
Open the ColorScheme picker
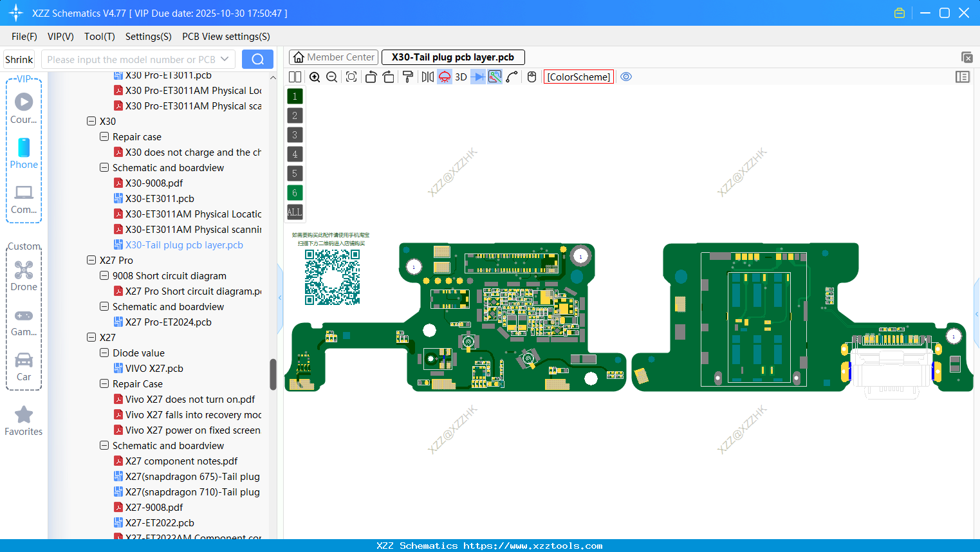(578, 77)
